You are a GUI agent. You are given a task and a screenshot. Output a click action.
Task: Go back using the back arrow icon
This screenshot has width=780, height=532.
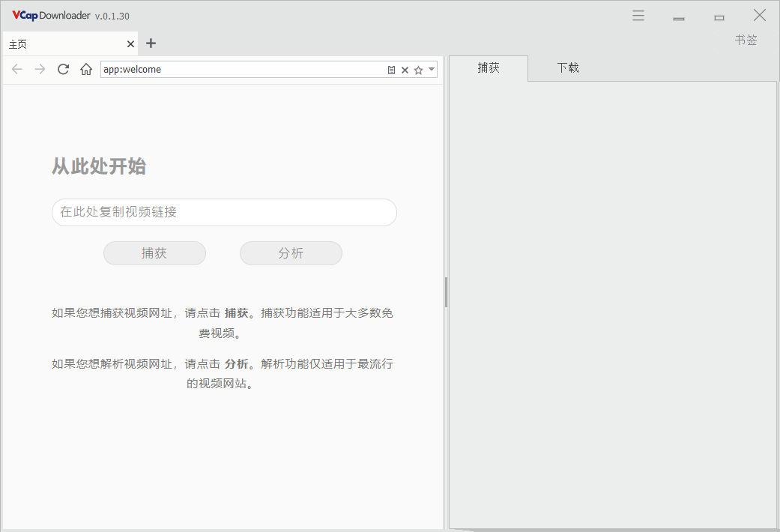tap(16, 69)
